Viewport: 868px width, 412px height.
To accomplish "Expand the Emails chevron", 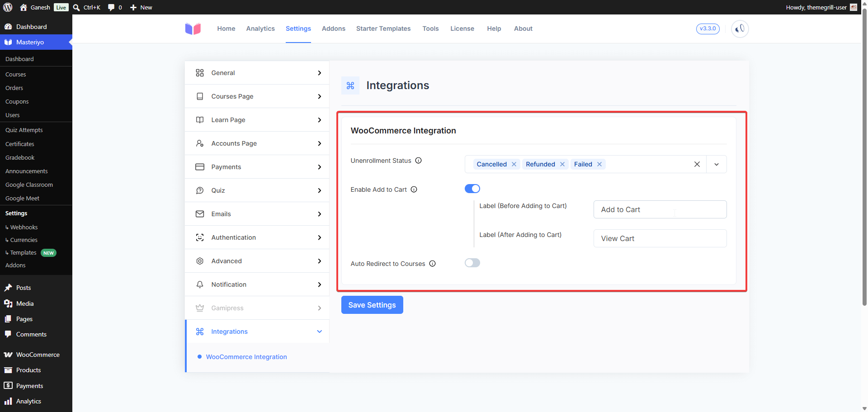I will (x=320, y=214).
